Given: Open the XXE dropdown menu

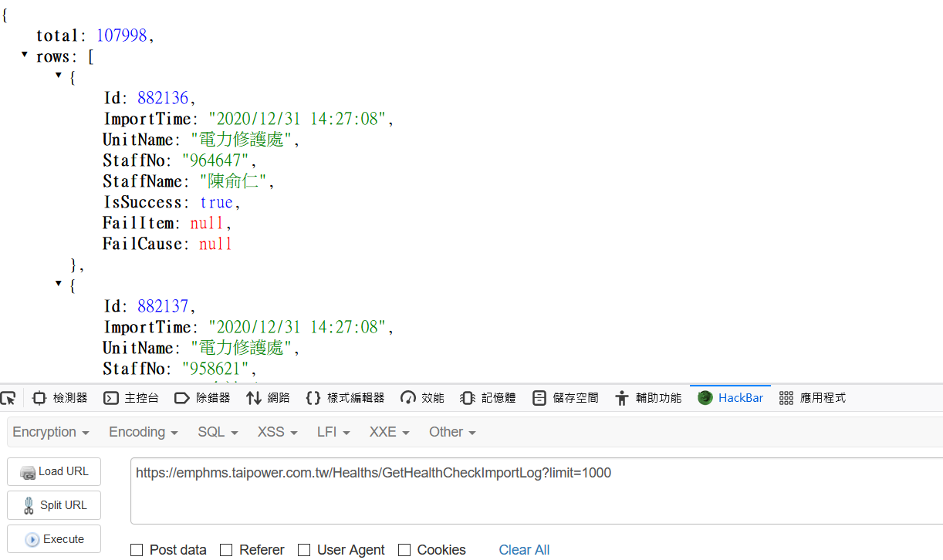Looking at the screenshot, I should coord(389,432).
